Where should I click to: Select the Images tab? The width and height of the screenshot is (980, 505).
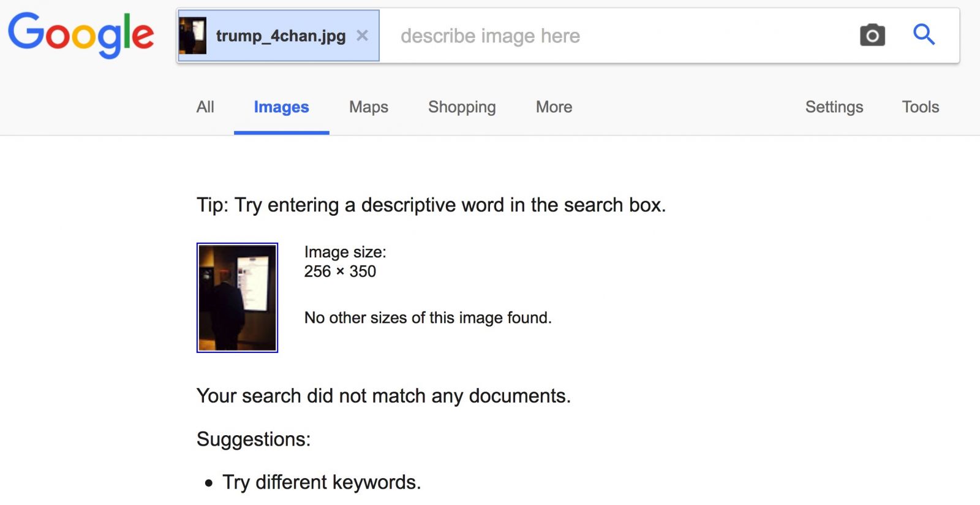coord(281,107)
